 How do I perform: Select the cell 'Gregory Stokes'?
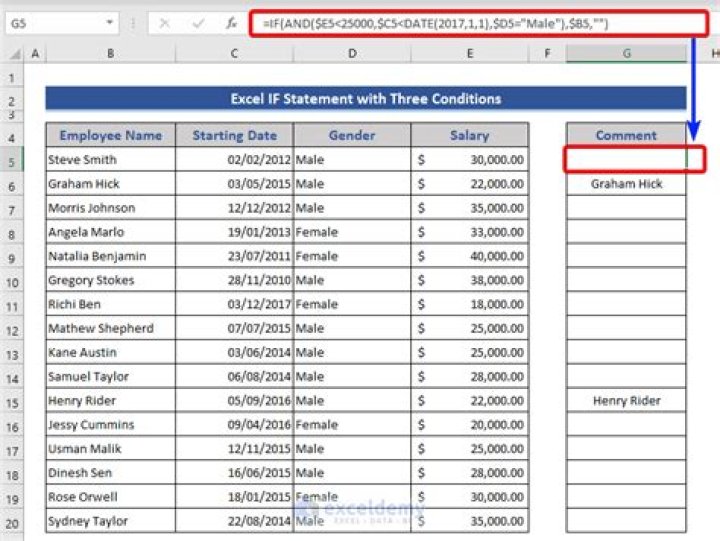111,280
